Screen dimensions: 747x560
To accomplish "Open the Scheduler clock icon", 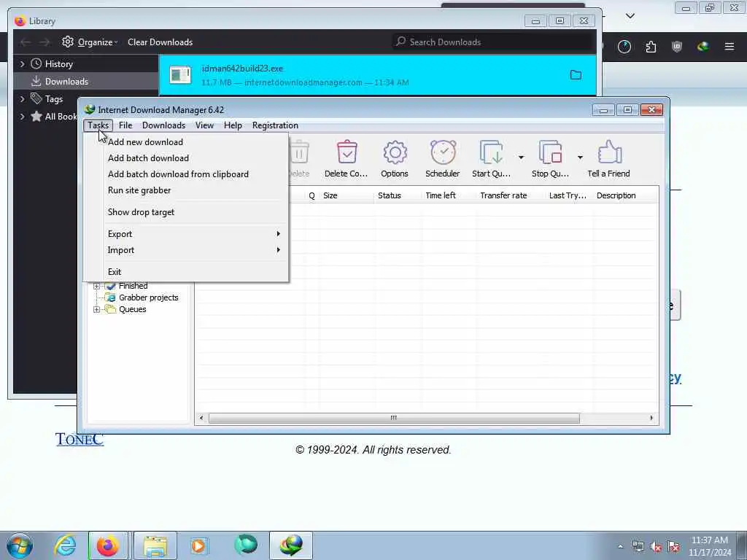I will [x=443, y=153].
